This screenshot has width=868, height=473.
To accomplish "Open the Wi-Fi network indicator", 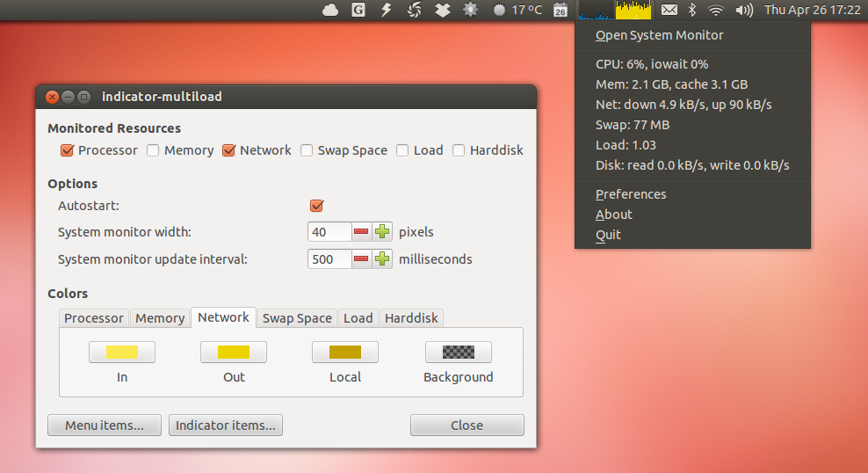I will pyautogui.click(x=716, y=10).
